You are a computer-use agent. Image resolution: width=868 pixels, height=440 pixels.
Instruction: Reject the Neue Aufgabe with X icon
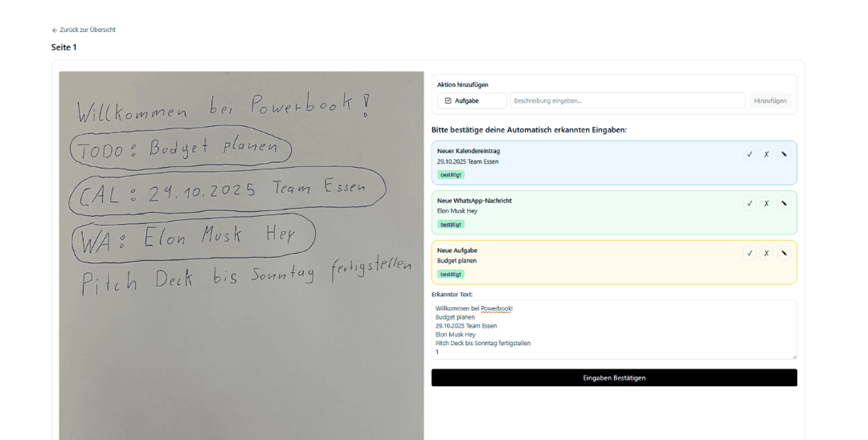click(766, 253)
